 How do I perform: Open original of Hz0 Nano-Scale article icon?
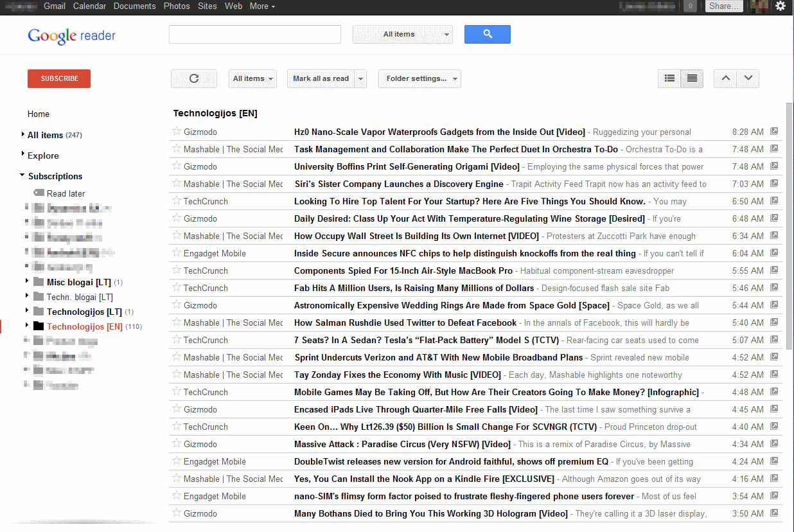pyautogui.click(x=774, y=131)
